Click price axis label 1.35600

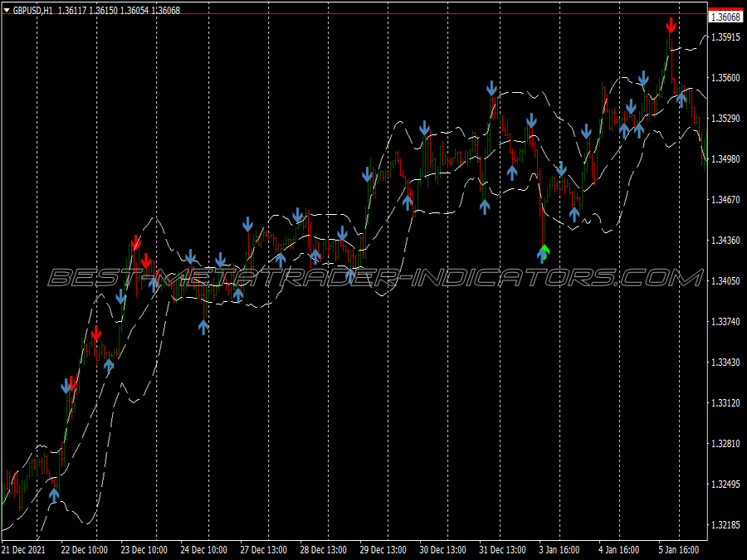pyautogui.click(x=725, y=78)
